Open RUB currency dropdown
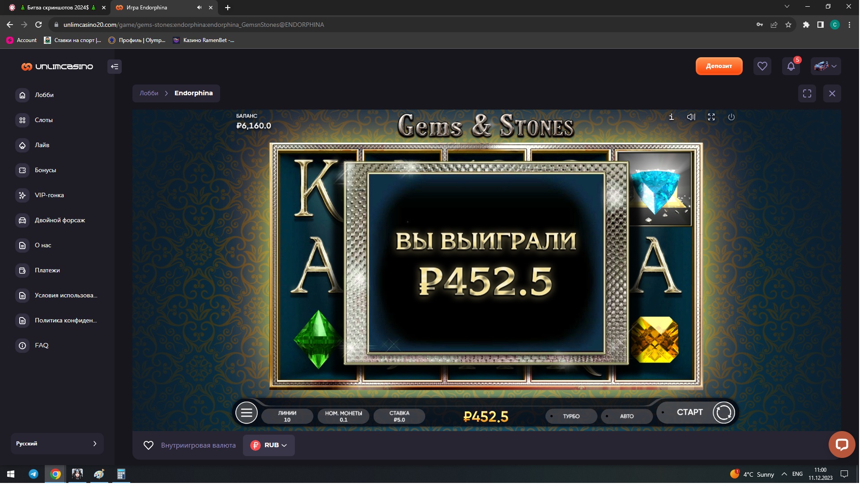868x491 pixels. 268,445
